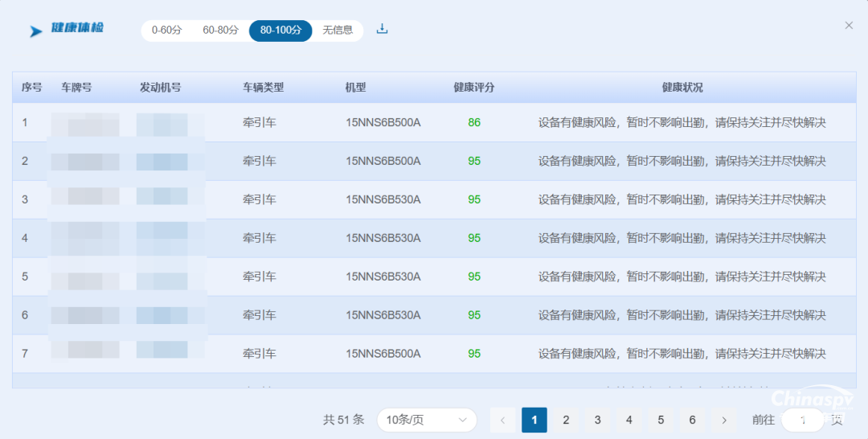Click the download export icon

[x=383, y=30]
